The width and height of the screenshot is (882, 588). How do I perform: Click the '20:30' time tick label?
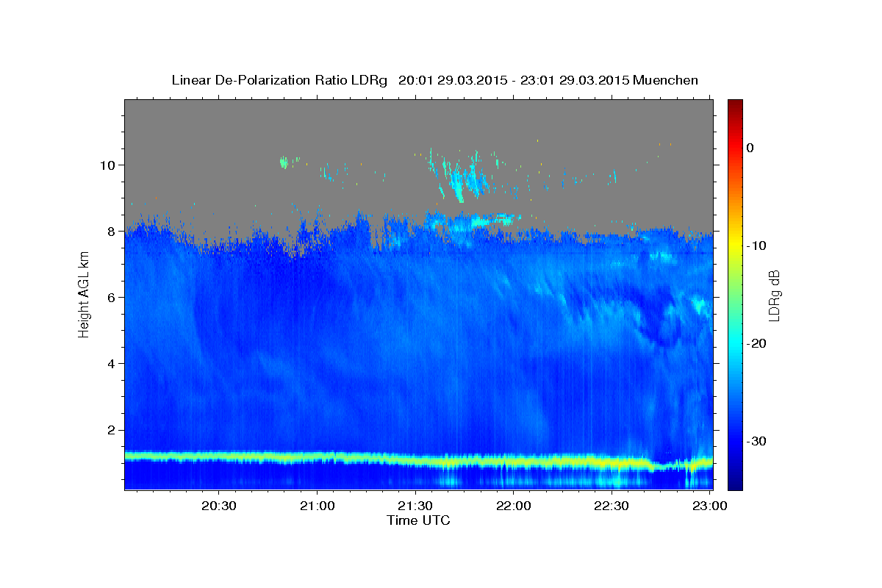click(x=219, y=506)
